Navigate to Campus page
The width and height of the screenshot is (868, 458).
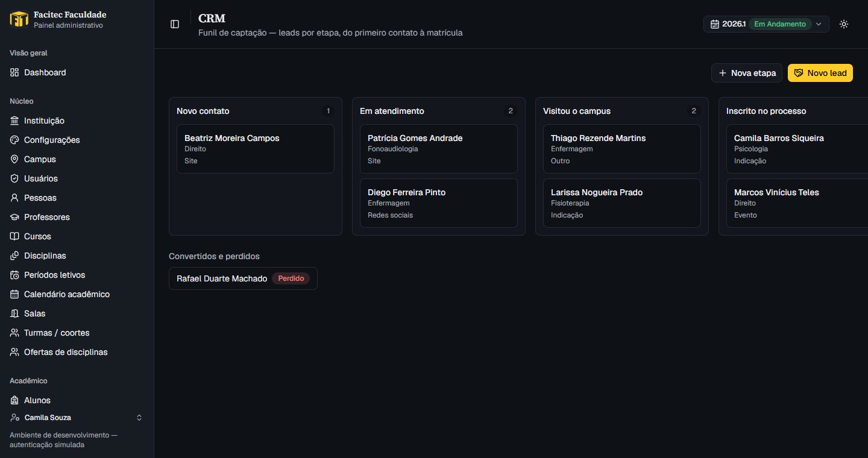pyautogui.click(x=77, y=159)
